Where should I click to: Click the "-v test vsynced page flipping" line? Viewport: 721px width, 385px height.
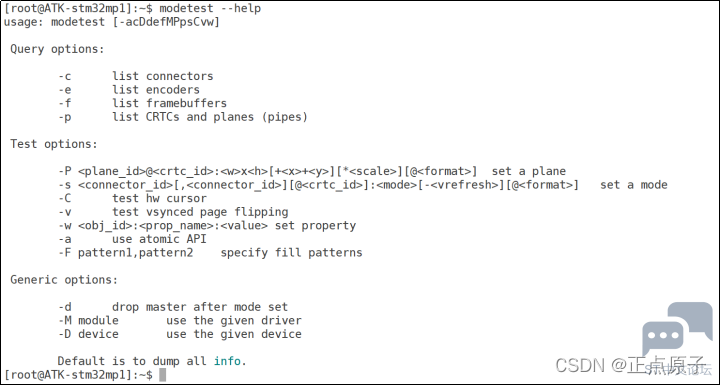click(x=173, y=212)
